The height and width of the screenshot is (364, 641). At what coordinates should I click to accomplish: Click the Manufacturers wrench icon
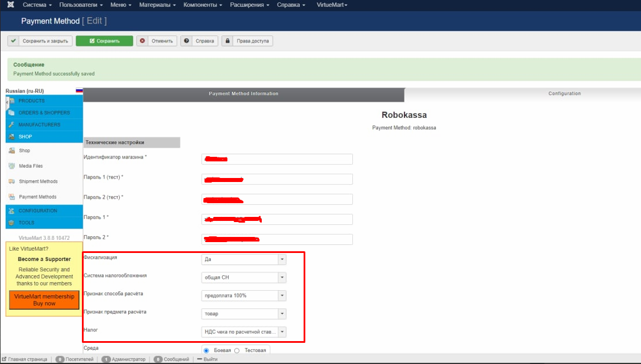point(11,125)
